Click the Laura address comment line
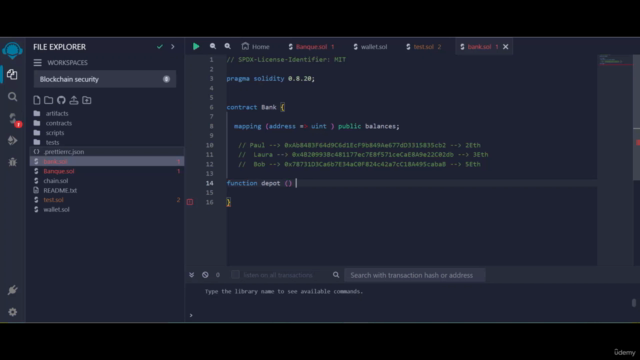Viewport: 640px width, 360px height. click(x=363, y=155)
